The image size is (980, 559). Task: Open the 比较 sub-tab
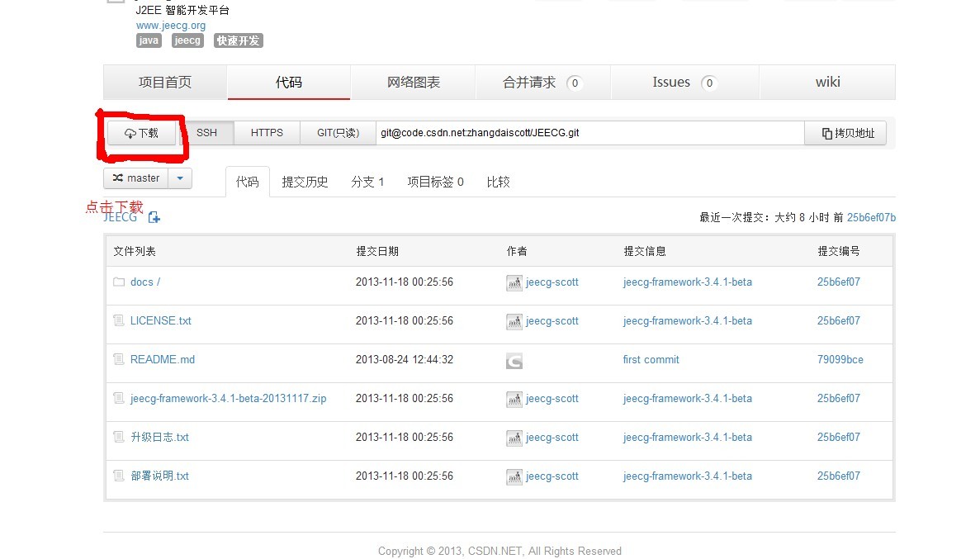click(x=498, y=182)
